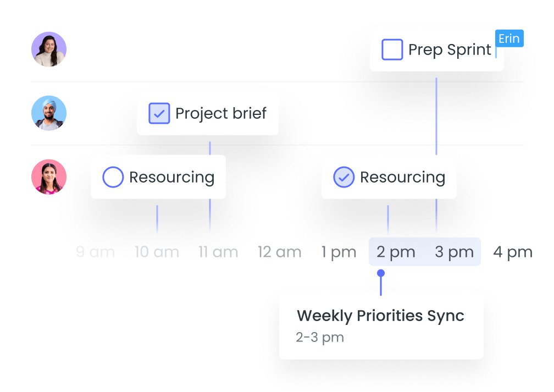Select the 9 am time label
Image resolution: width=554 pixels, height=392 pixels.
95,252
